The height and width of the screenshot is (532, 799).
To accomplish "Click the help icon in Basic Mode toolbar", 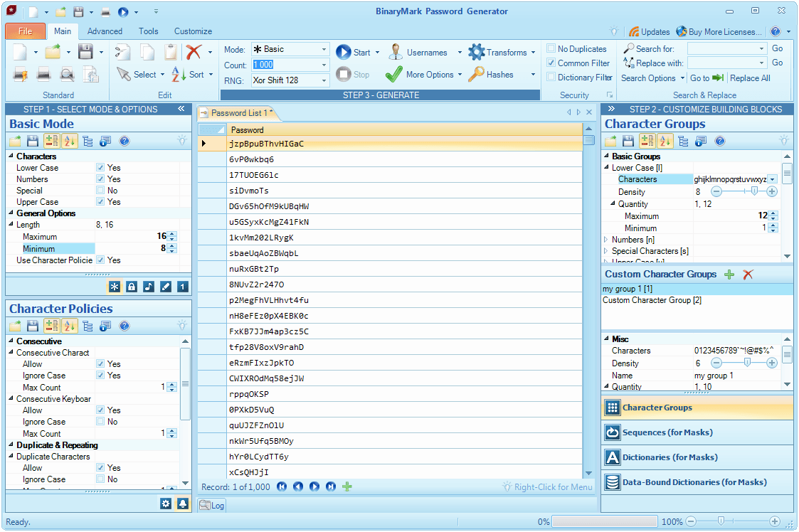I will [x=124, y=141].
